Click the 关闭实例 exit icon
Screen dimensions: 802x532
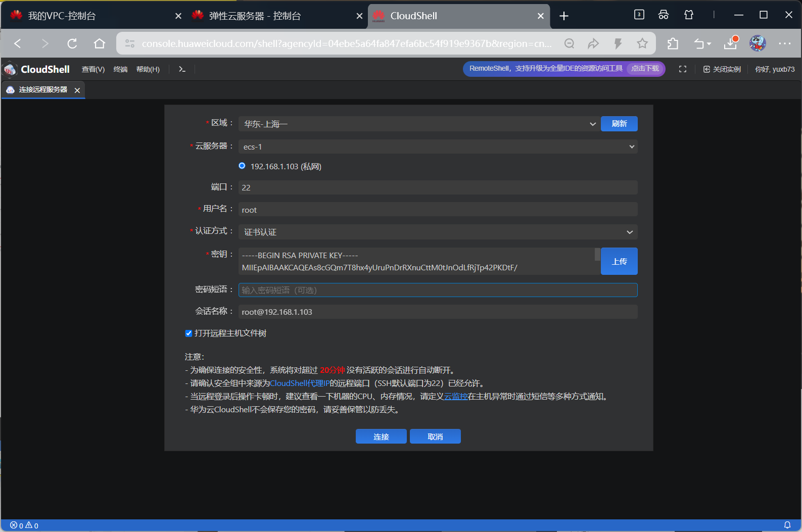[706, 69]
